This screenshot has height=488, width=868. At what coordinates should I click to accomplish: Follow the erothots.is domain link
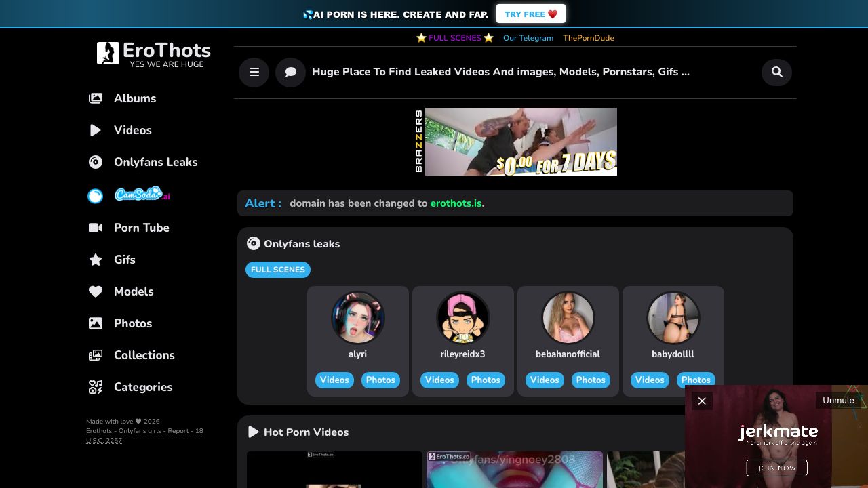[456, 203]
